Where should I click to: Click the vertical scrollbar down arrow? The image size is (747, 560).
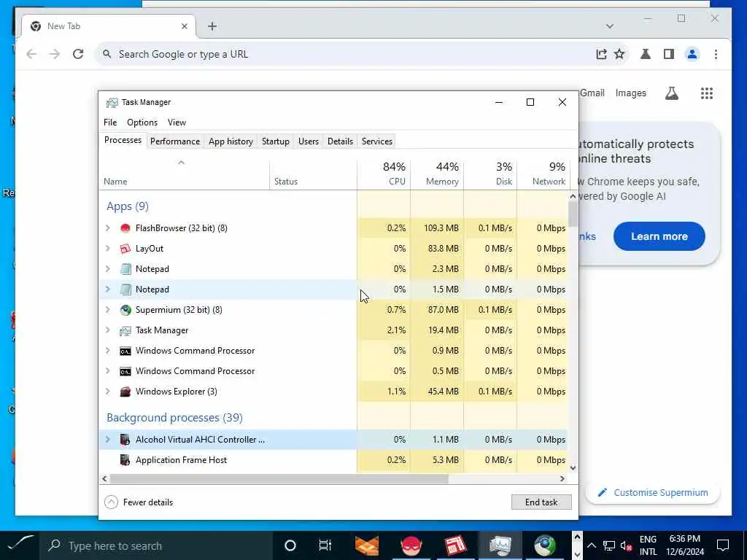573,468
